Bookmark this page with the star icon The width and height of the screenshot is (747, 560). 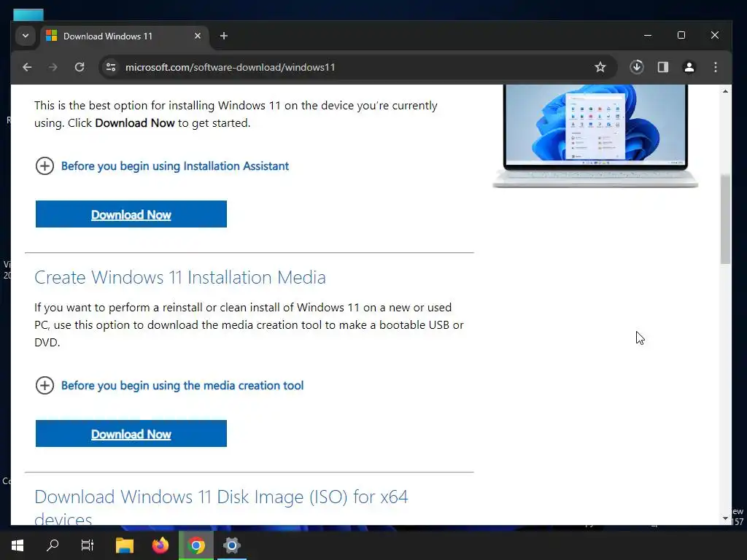coord(600,67)
